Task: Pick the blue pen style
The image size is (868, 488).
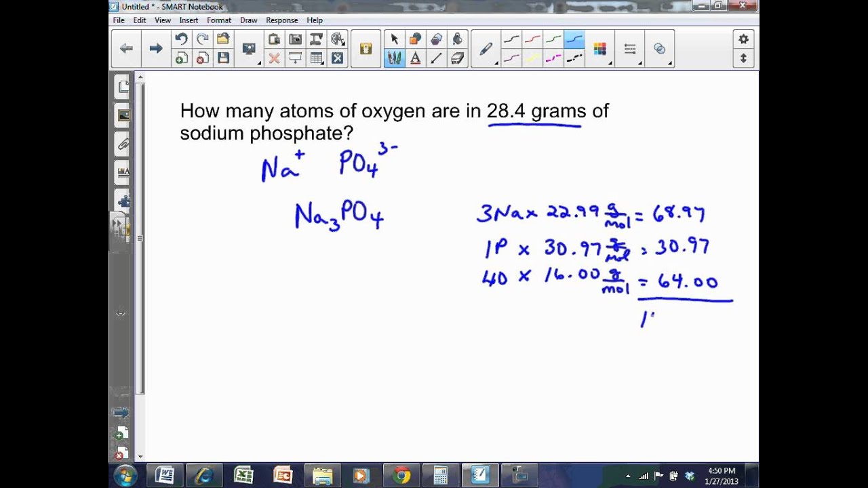Action: (x=574, y=39)
